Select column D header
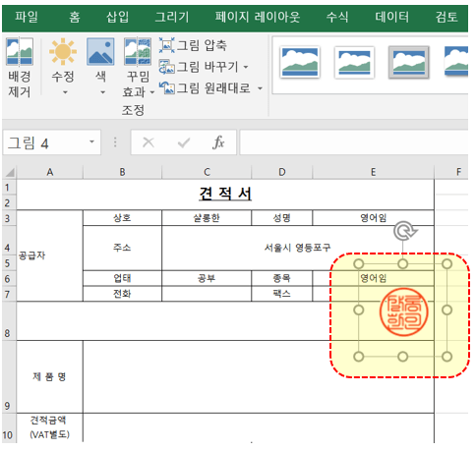 tap(282, 172)
